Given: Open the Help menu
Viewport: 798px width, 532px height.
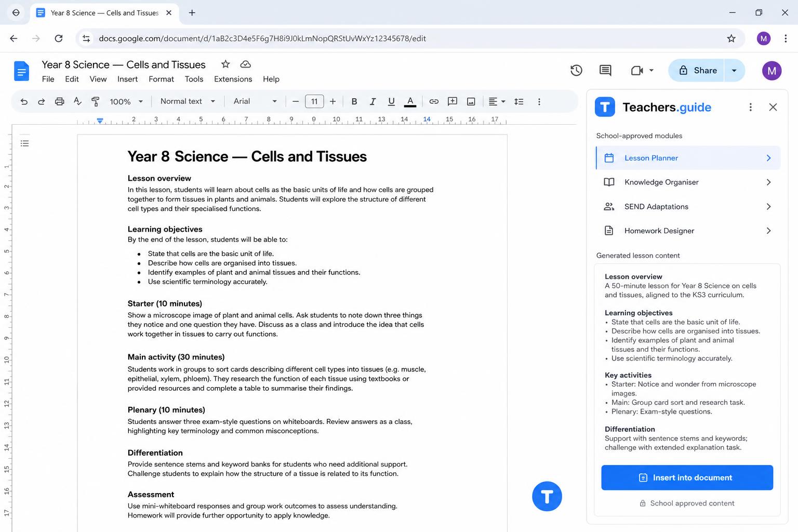Looking at the screenshot, I should (271, 79).
